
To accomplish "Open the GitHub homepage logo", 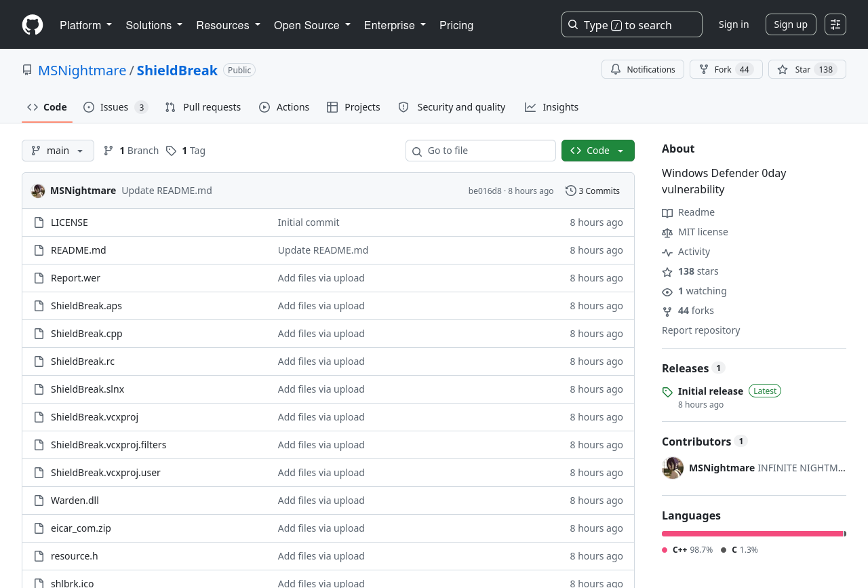I will [x=33, y=25].
